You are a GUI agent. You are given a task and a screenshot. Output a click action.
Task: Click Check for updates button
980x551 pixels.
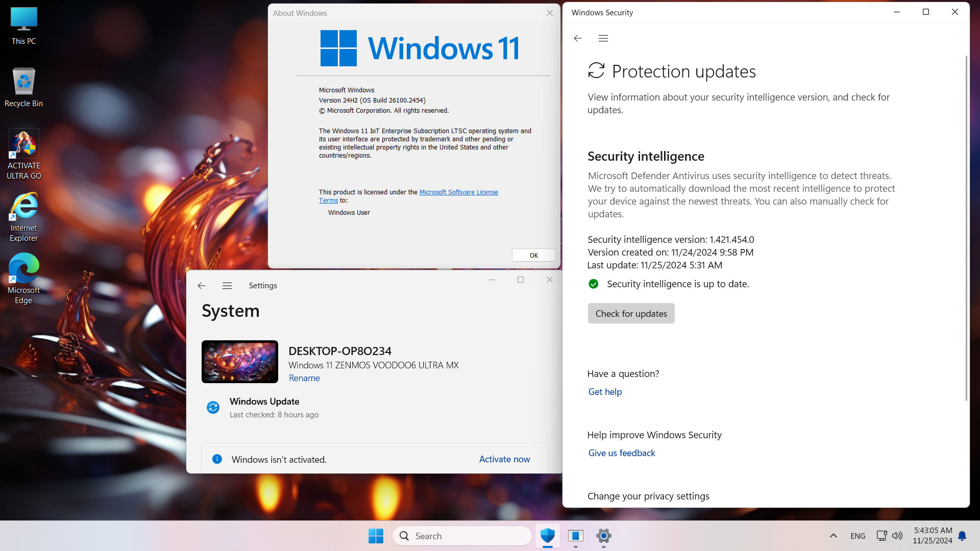click(631, 313)
